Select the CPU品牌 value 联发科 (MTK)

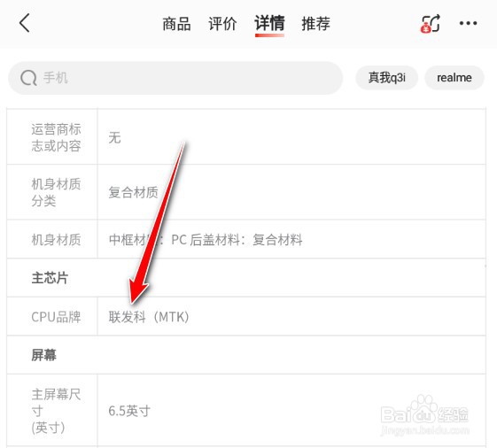(149, 316)
